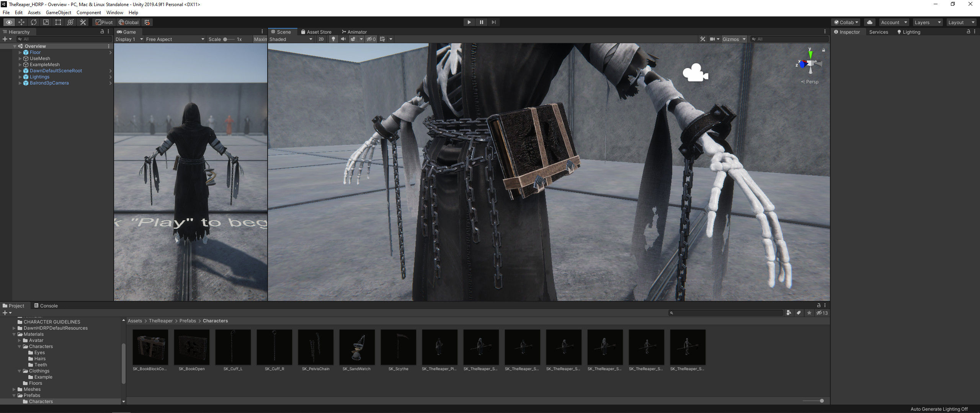Open the Window menu
Image resolution: width=980 pixels, height=413 pixels.
114,13
